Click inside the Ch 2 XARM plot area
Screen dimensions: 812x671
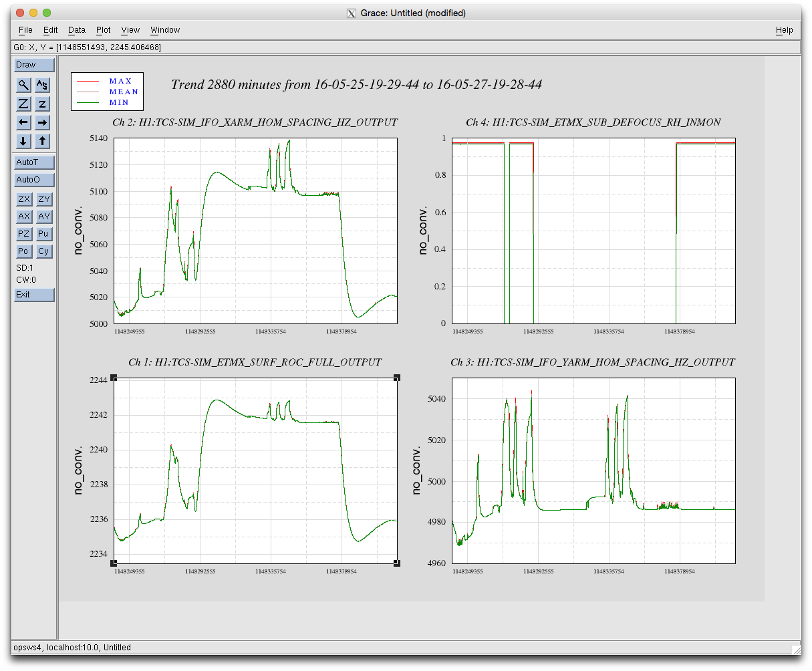255,231
